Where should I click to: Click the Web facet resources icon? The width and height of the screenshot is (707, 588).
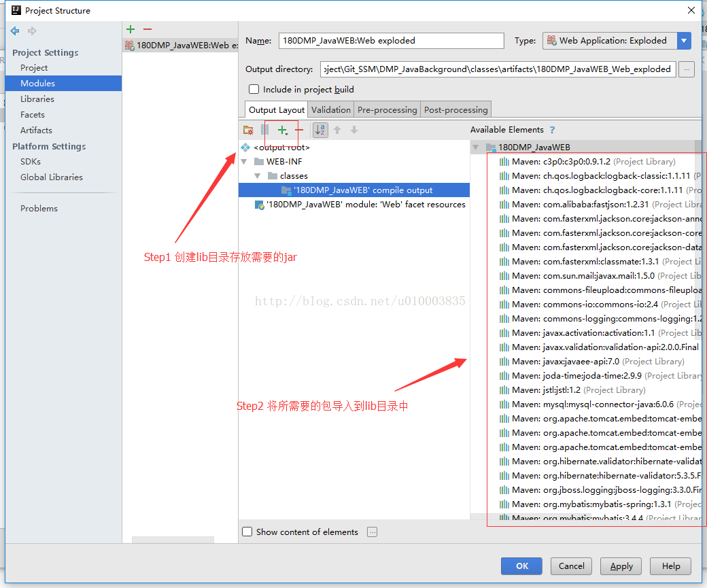point(259,205)
